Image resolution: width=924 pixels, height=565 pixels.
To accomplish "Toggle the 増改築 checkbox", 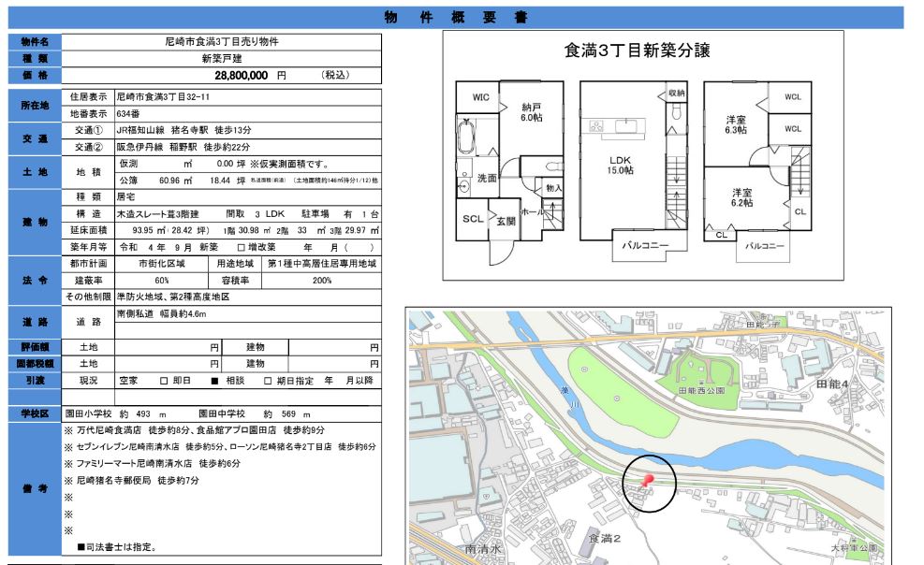I will [241, 248].
